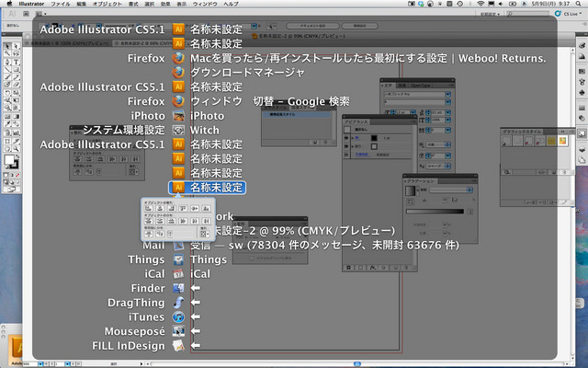
Task: Open the ヘルプ menu
Action: pyautogui.click(x=231, y=4)
